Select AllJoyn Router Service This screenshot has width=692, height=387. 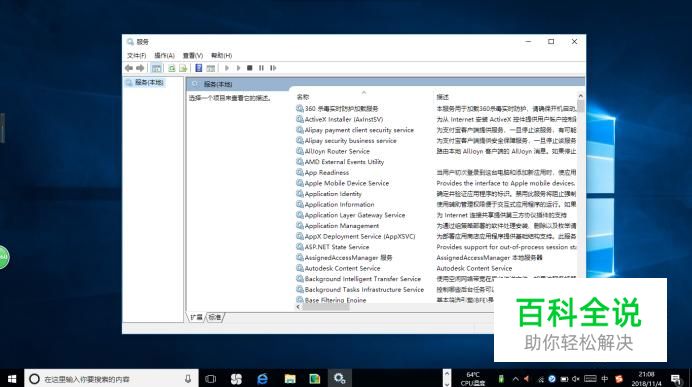pos(333,151)
